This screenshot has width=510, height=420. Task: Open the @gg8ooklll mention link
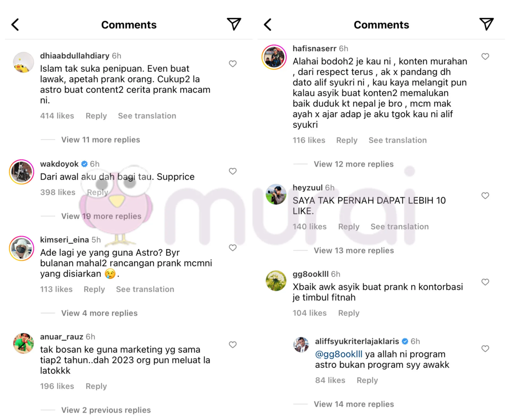[339, 354]
